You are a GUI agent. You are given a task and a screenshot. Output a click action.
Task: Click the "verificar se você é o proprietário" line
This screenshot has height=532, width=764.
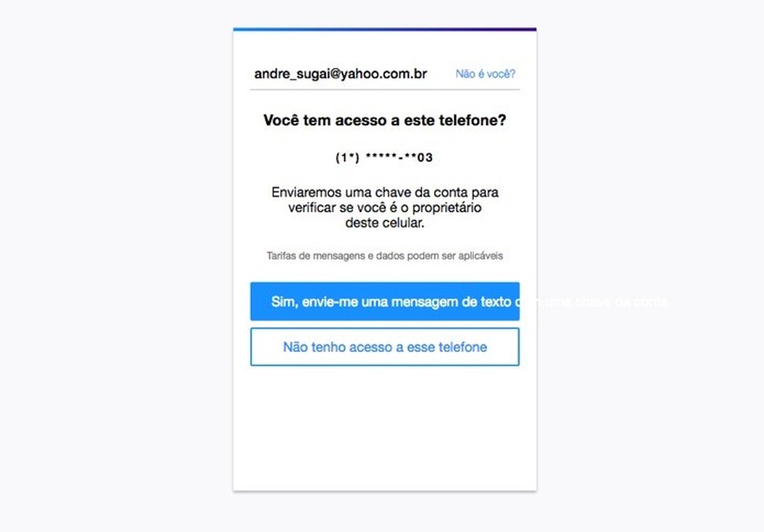385,207
